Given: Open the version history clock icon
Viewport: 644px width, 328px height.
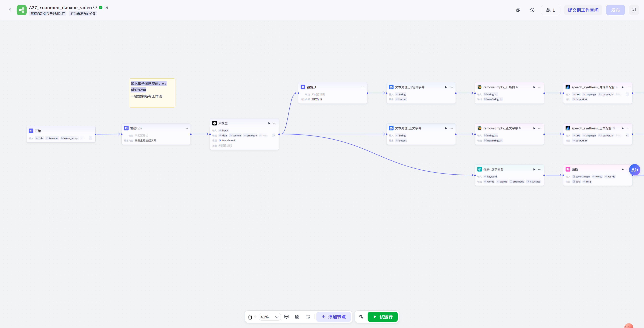Looking at the screenshot, I should (x=532, y=10).
